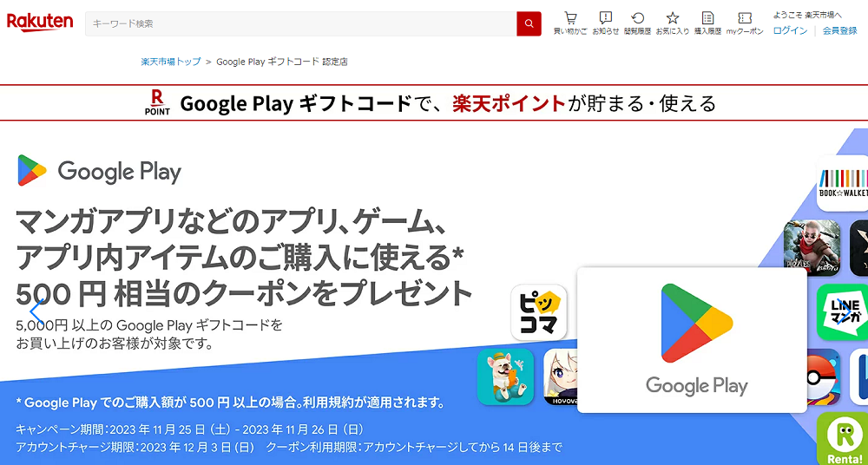
Task: Go to 楽天市場トップ breadcrumb link
Action: coord(170,62)
